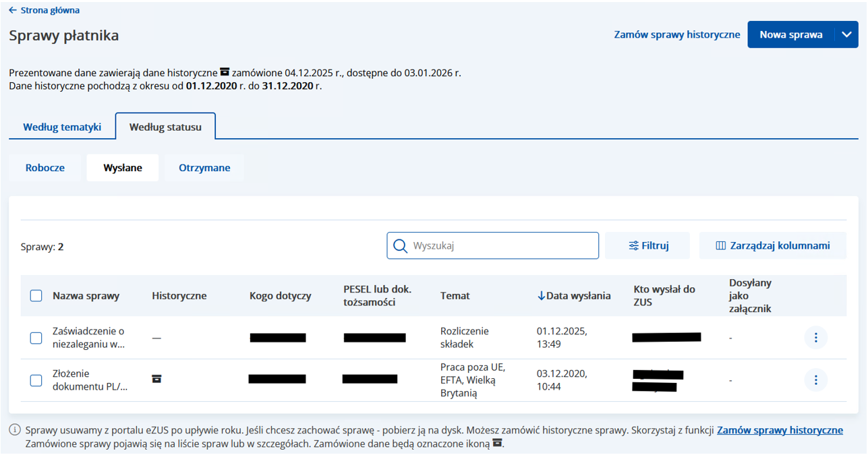Check the Zaświadczenie o niezaleganiu row checkbox
This screenshot has width=868, height=455.
point(36,338)
